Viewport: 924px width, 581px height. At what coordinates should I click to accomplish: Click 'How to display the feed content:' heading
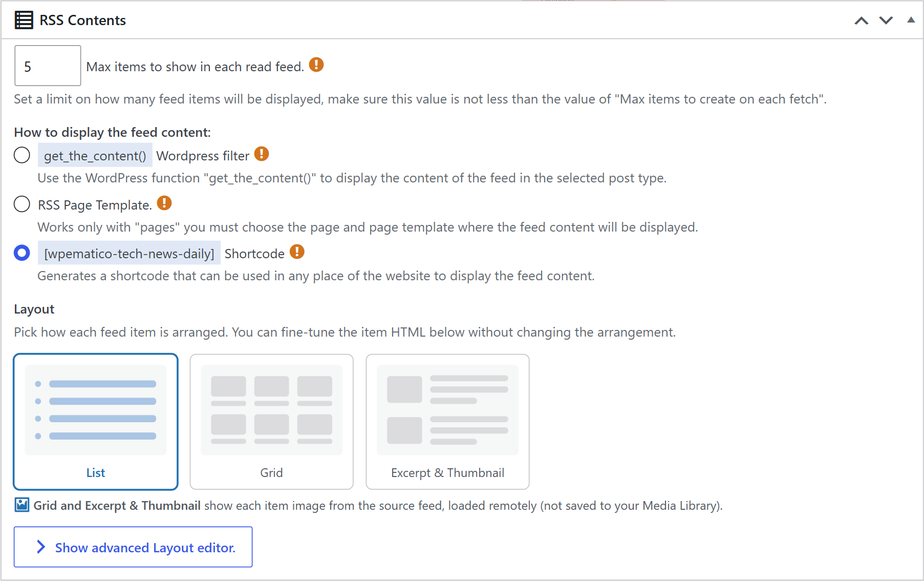pyautogui.click(x=113, y=132)
